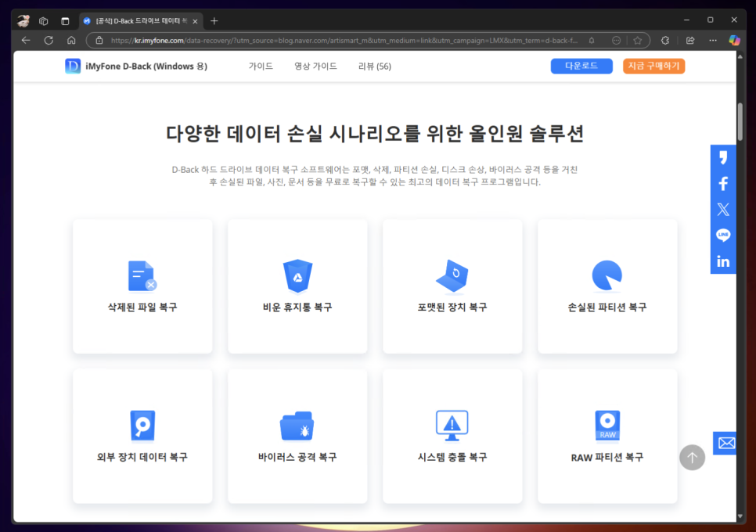Open browser workspaces icon in title bar
The width and height of the screenshot is (756, 532).
point(44,20)
